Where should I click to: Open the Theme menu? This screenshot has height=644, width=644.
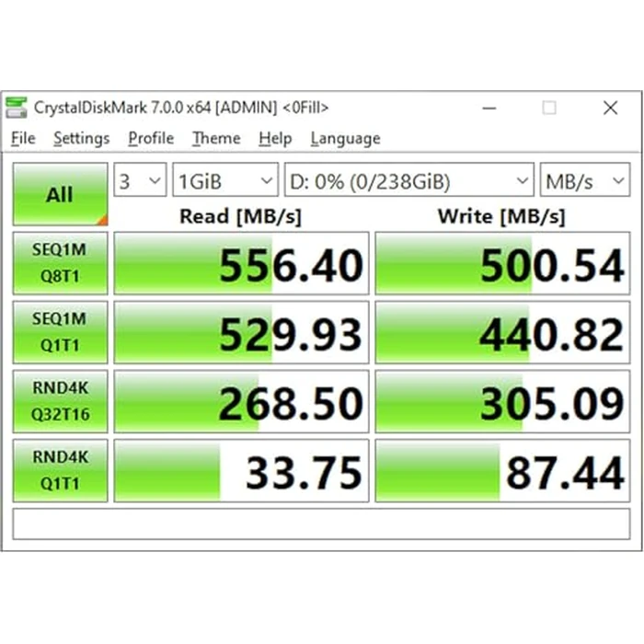click(216, 138)
